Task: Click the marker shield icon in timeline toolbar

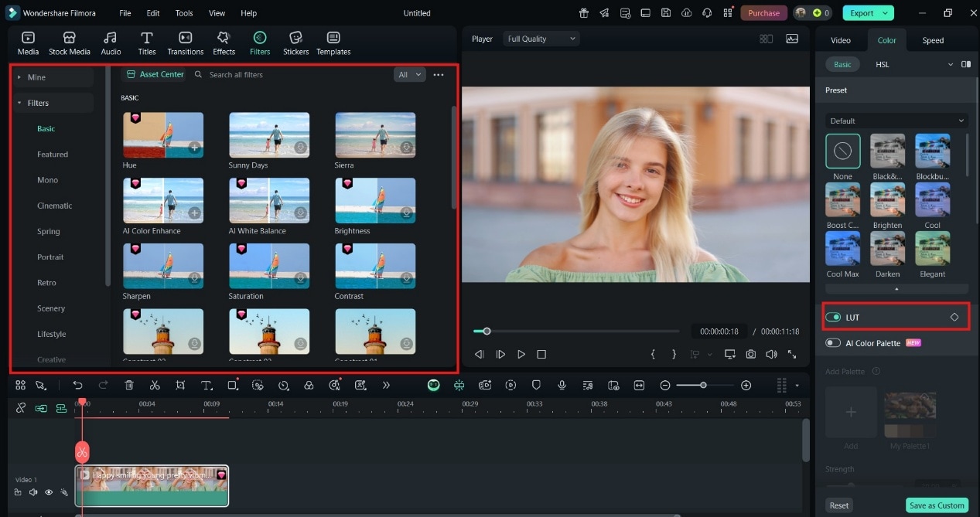Action: [x=536, y=385]
